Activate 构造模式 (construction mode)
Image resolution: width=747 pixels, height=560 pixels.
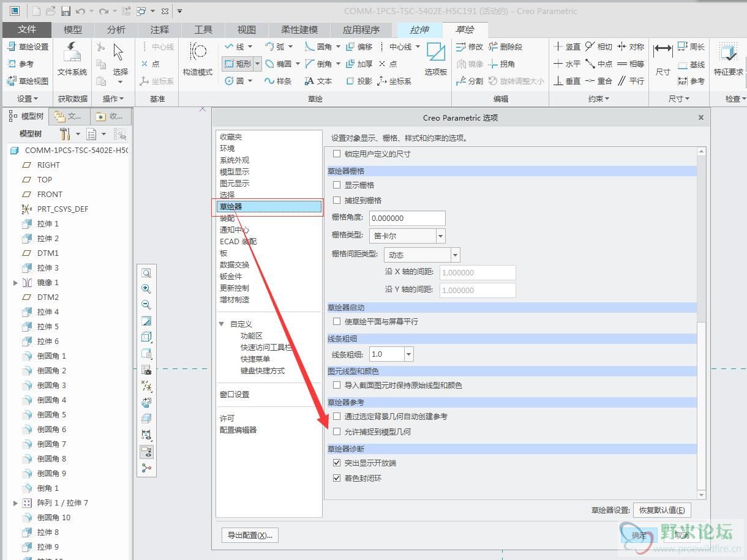pyautogui.click(x=198, y=59)
